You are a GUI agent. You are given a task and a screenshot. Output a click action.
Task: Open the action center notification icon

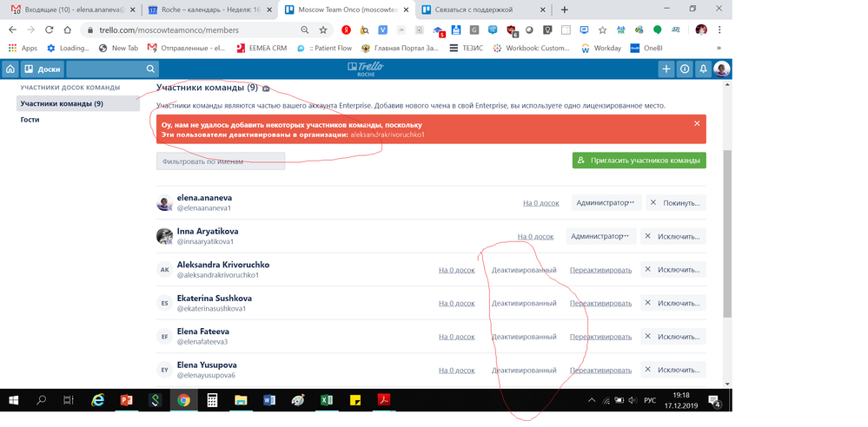[x=714, y=401]
